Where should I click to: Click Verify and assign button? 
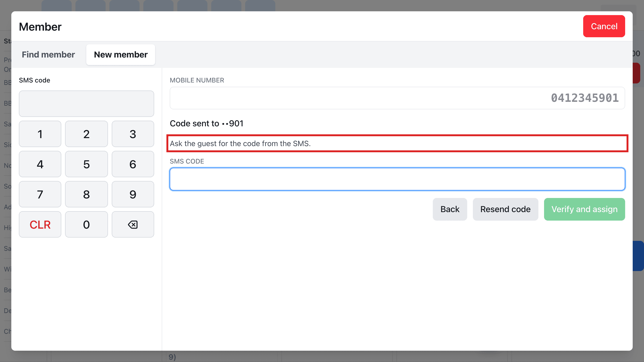click(x=585, y=209)
